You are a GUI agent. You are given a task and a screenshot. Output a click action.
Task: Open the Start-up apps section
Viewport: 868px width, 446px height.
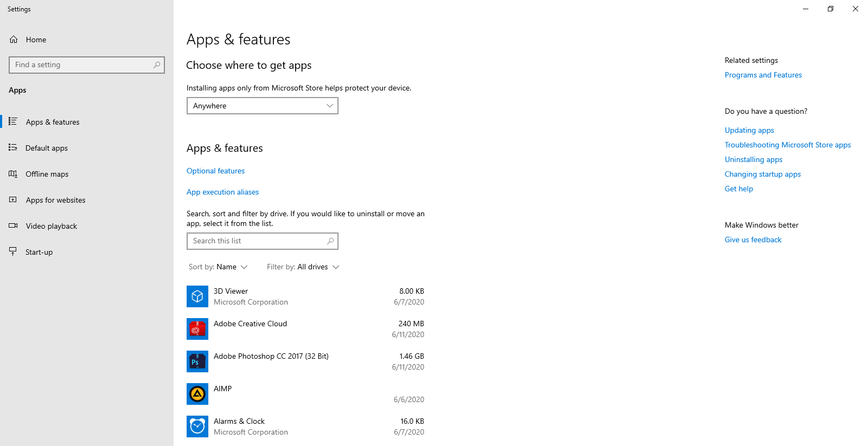pyautogui.click(x=39, y=252)
